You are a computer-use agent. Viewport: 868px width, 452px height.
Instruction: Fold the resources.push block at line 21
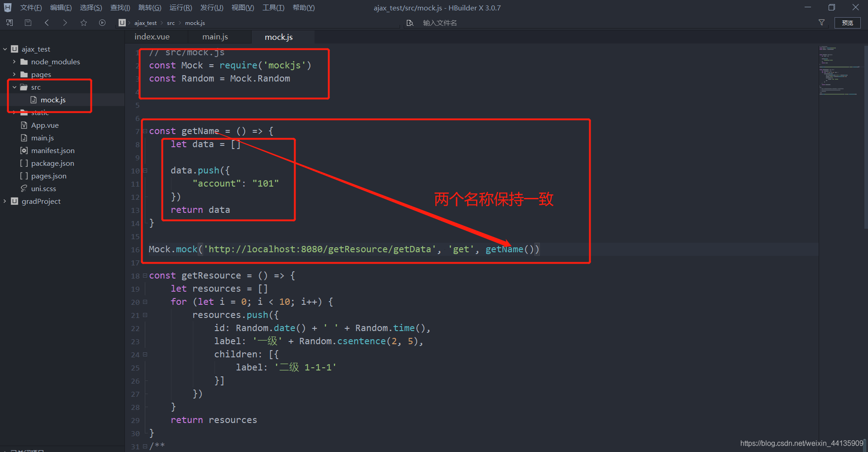(145, 315)
